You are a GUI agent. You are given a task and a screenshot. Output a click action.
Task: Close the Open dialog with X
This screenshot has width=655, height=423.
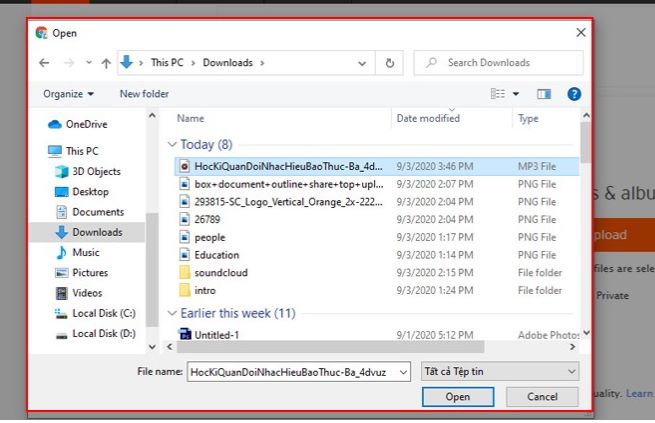[581, 33]
